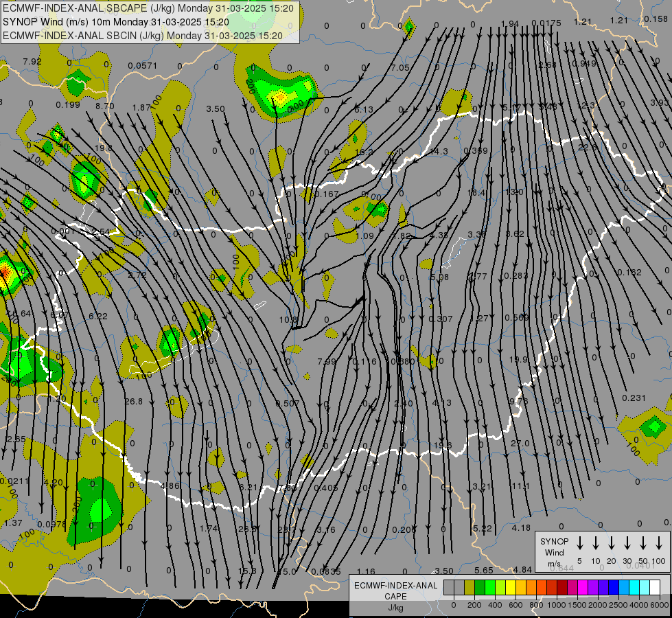Select the SBCAPE title line at top
The width and height of the screenshot is (672, 618).
tap(148, 8)
